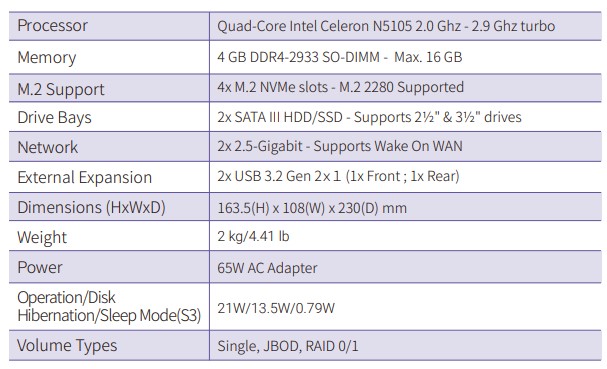Click the Single, JBOD, RAID 0/1 value
Image resolution: width=607 pixels, height=369 pixels.
[x=288, y=346]
